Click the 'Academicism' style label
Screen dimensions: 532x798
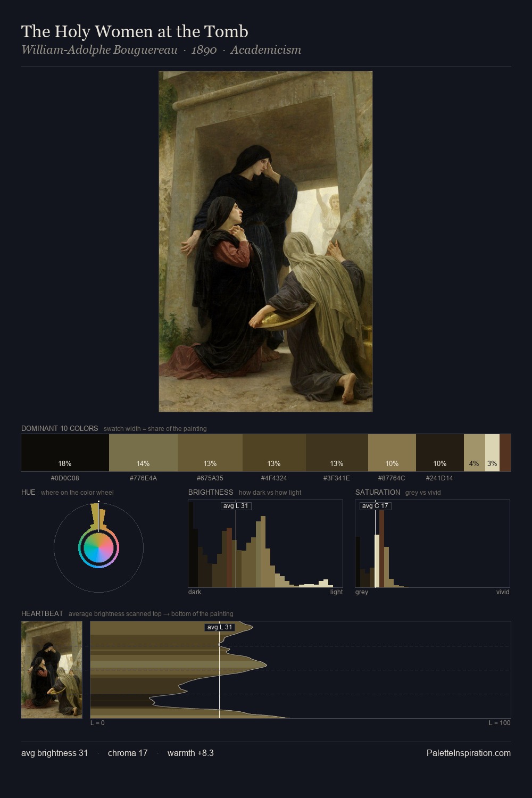(265, 50)
